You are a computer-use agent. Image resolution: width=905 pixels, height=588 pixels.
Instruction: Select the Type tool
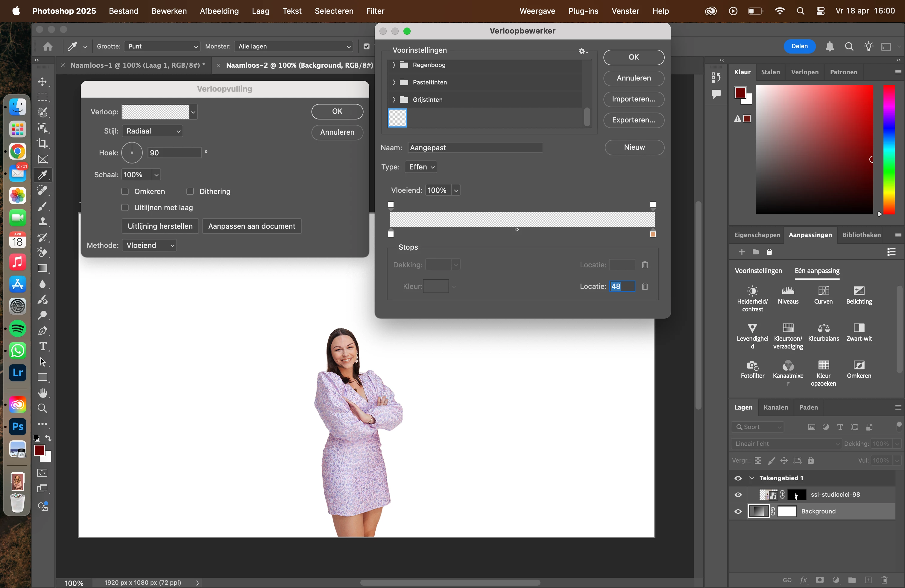pyautogui.click(x=42, y=346)
